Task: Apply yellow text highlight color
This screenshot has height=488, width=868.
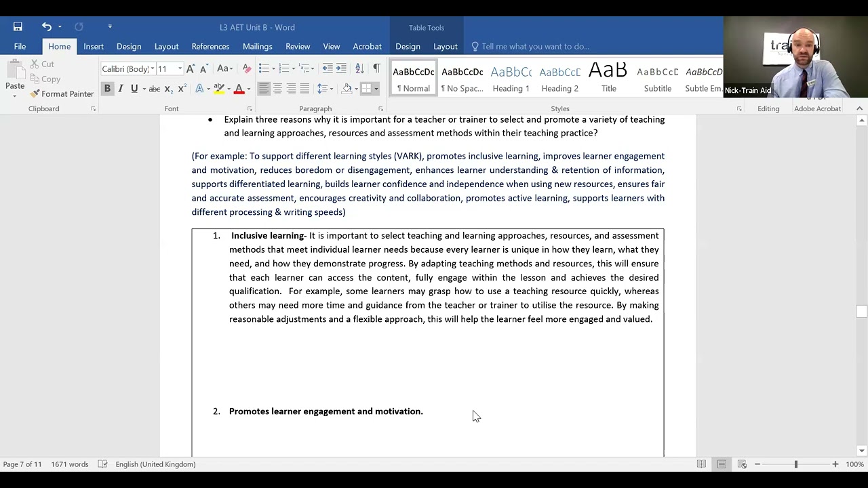Action: (218, 89)
